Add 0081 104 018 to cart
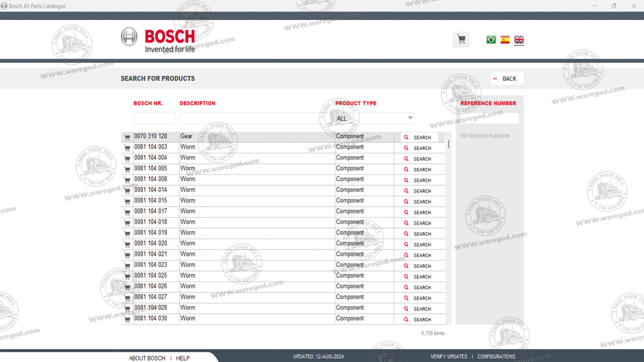The width and height of the screenshot is (644, 362). (x=127, y=223)
